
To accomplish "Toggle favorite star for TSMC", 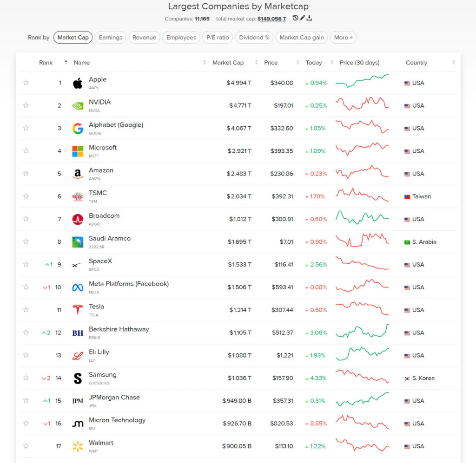I will [26, 196].
